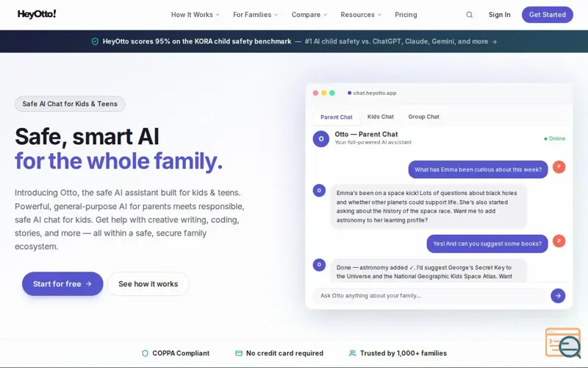Image resolution: width=588 pixels, height=368 pixels.
Task: Click Otto's avatar in the chat header
Action: pyautogui.click(x=320, y=138)
